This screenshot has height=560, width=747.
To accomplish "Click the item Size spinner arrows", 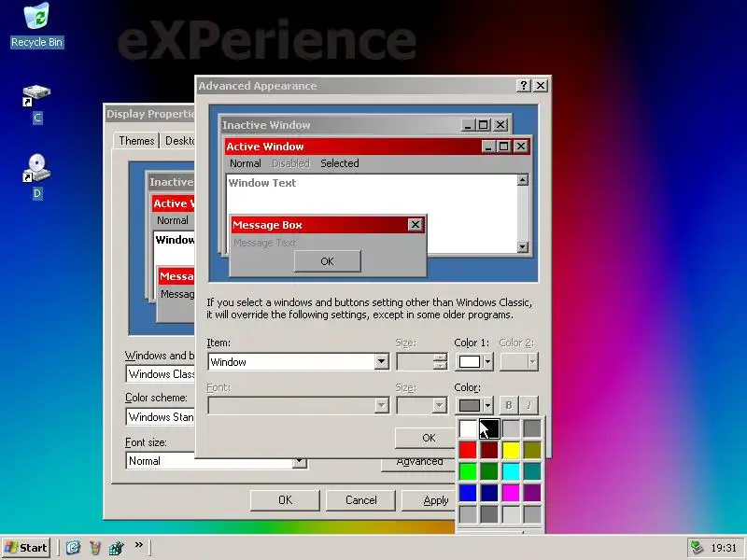I will 440,362.
